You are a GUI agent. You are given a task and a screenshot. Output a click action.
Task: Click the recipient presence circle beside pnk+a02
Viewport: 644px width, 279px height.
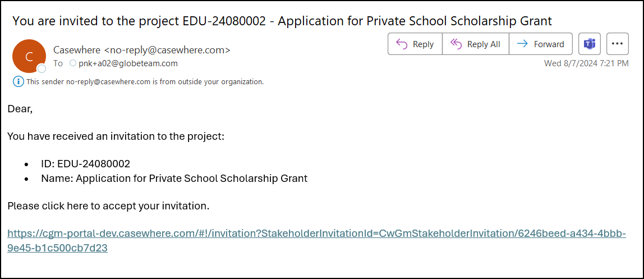click(73, 63)
